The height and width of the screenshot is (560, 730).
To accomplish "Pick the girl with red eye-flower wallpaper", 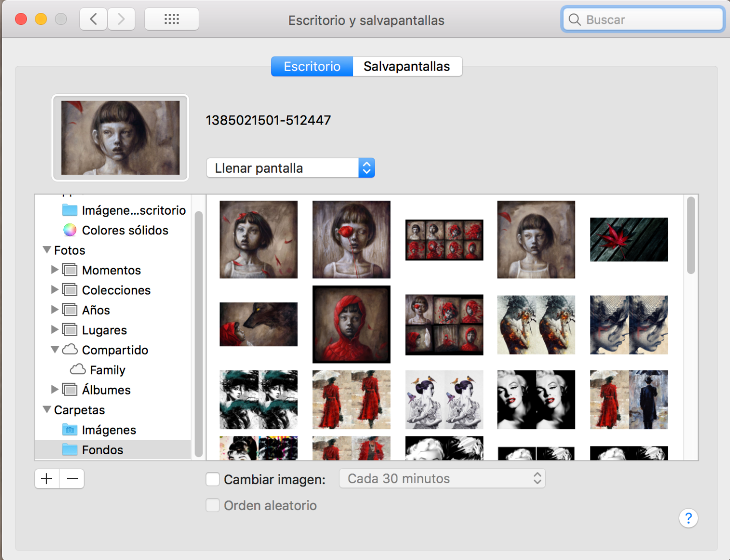I will click(x=351, y=240).
